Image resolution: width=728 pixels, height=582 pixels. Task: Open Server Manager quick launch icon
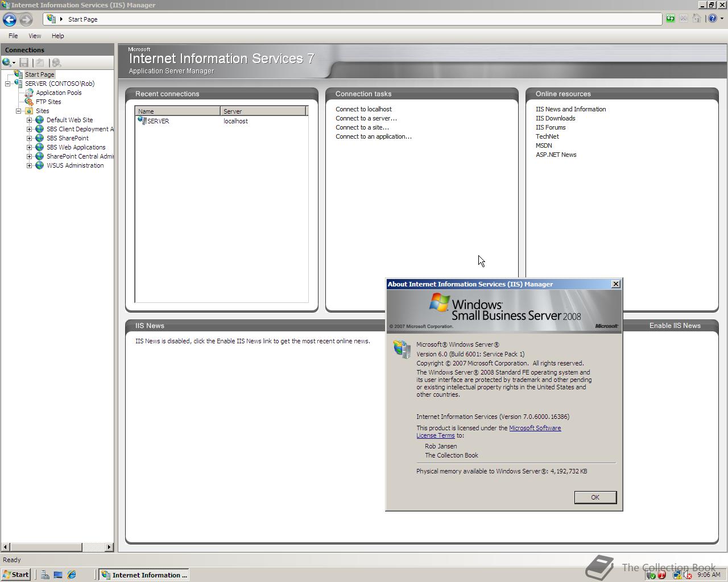point(45,575)
